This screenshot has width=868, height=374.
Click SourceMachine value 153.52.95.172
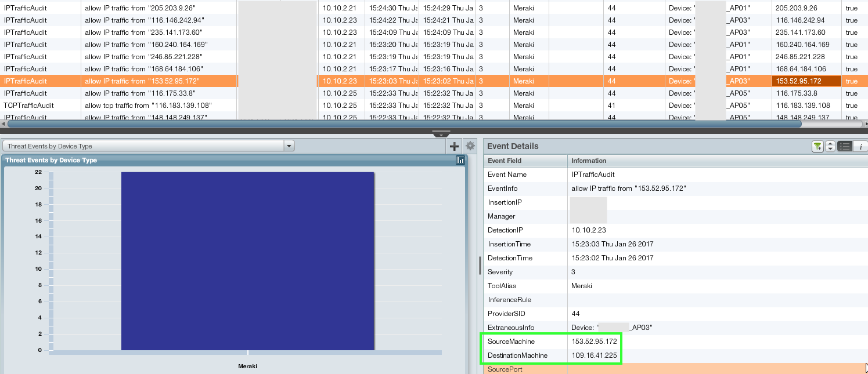594,342
